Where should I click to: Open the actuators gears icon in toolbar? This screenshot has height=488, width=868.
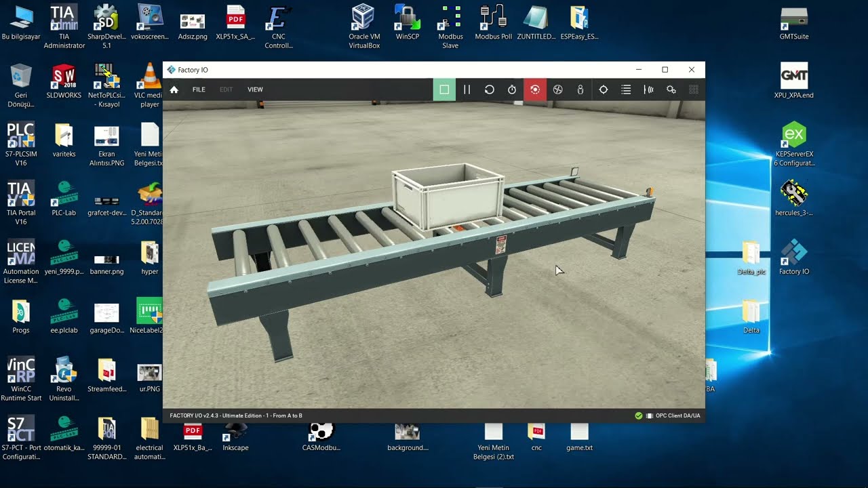(x=671, y=89)
